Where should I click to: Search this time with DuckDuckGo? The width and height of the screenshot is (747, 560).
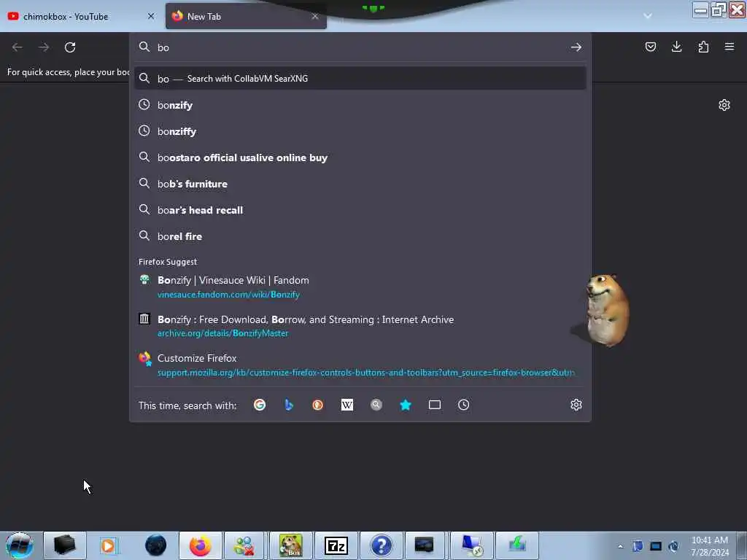[318, 405]
